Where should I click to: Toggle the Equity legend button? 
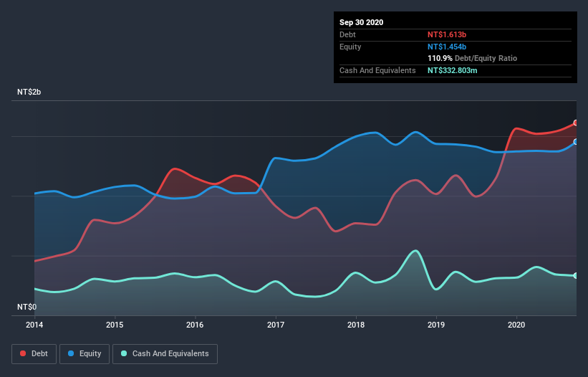pyautogui.click(x=85, y=354)
